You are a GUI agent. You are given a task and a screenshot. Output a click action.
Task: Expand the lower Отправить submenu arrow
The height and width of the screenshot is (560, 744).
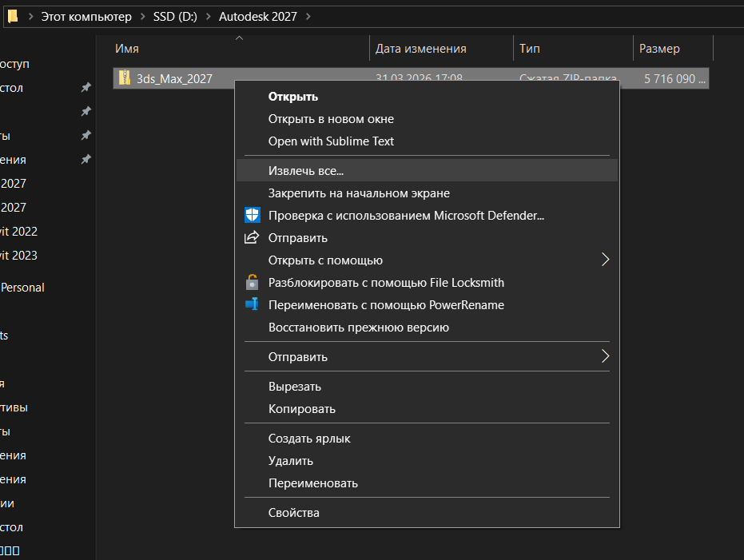[x=605, y=356]
